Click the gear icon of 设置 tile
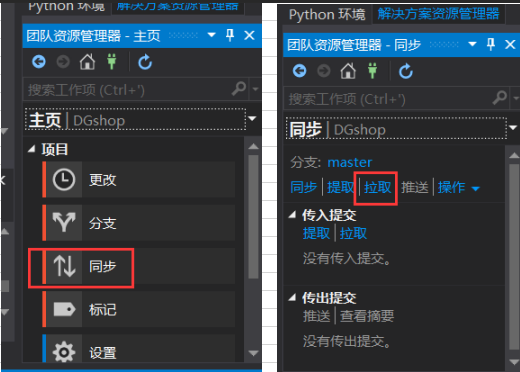 [x=64, y=352]
